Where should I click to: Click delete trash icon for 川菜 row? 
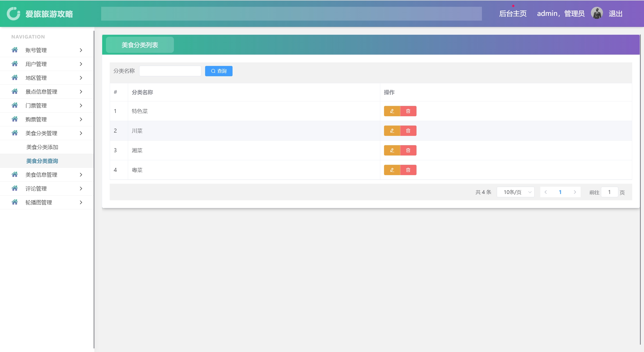click(408, 131)
